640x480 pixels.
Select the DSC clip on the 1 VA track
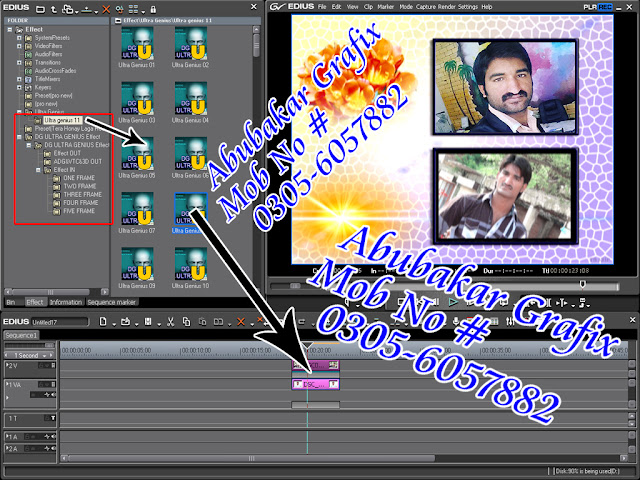tap(316, 384)
